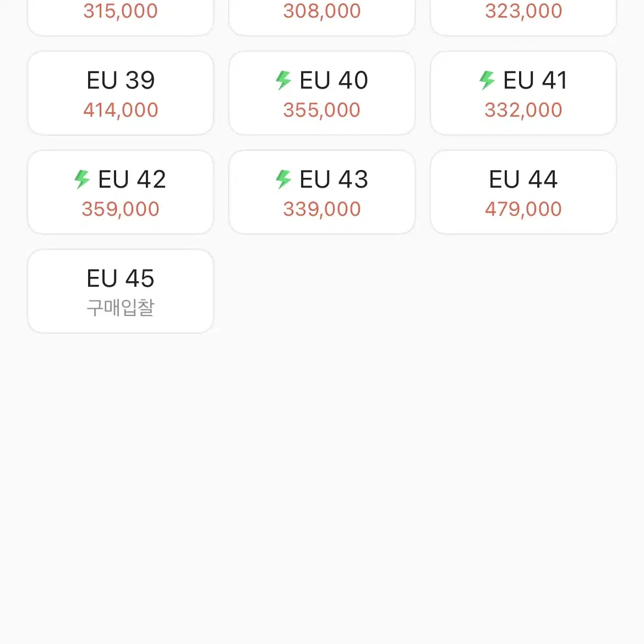Select the EU 44 size option
Screen dimensions: 644x644
click(523, 192)
